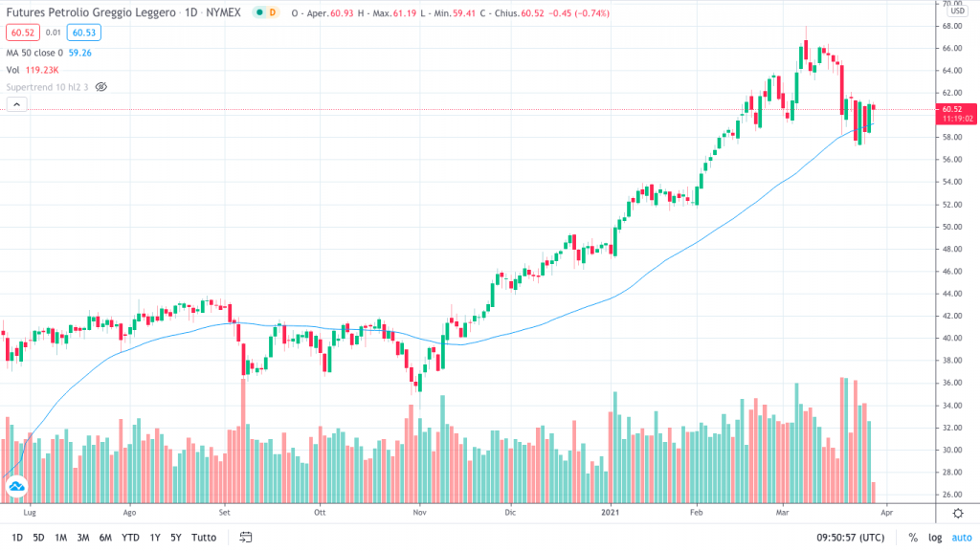Switch to the YTD timeframe

pyautogui.click(x=132, y=538)
